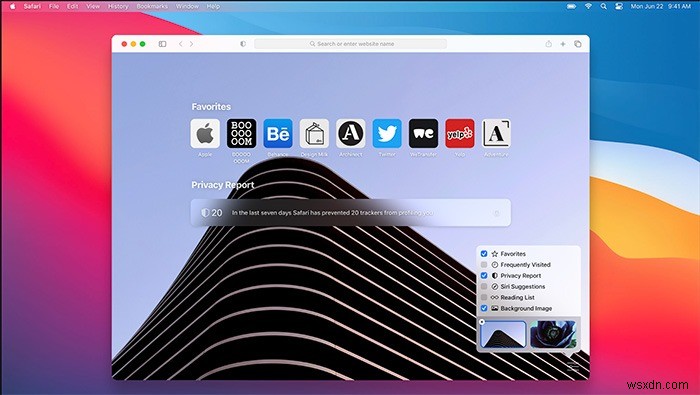This screenshot has height=395, width=700.
Task: Open the History menu
Action: point(118,6)
